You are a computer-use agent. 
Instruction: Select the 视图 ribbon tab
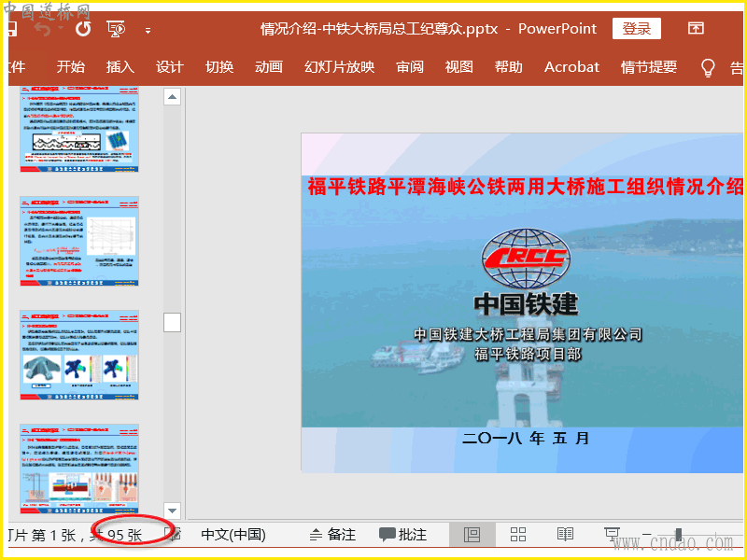458,66
